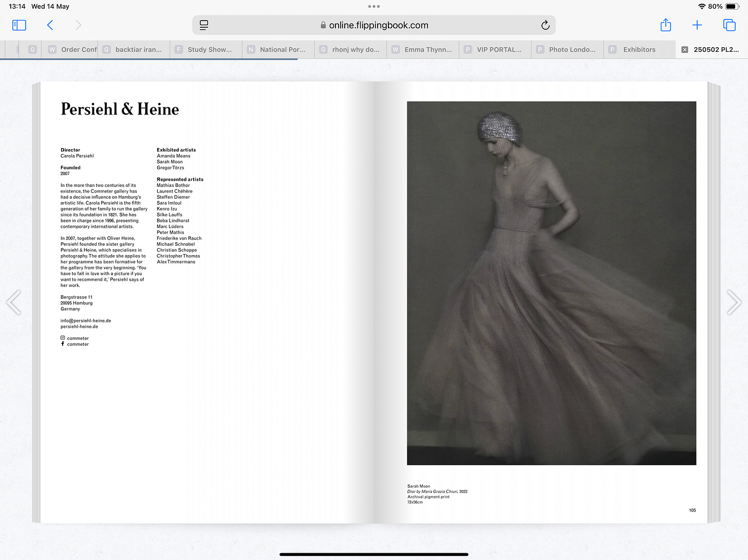Open the National Por tab
The height and width of the screenshot is (560, 748).
pyautogui.click(x=278, y=50)
